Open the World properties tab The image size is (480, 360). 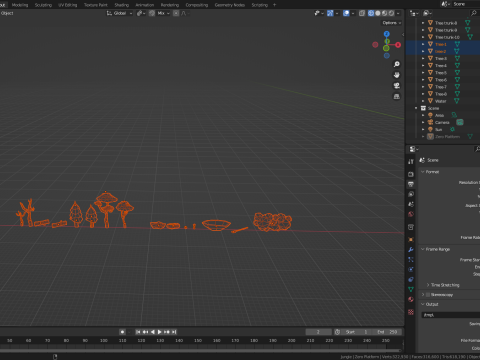coord(411,214)
